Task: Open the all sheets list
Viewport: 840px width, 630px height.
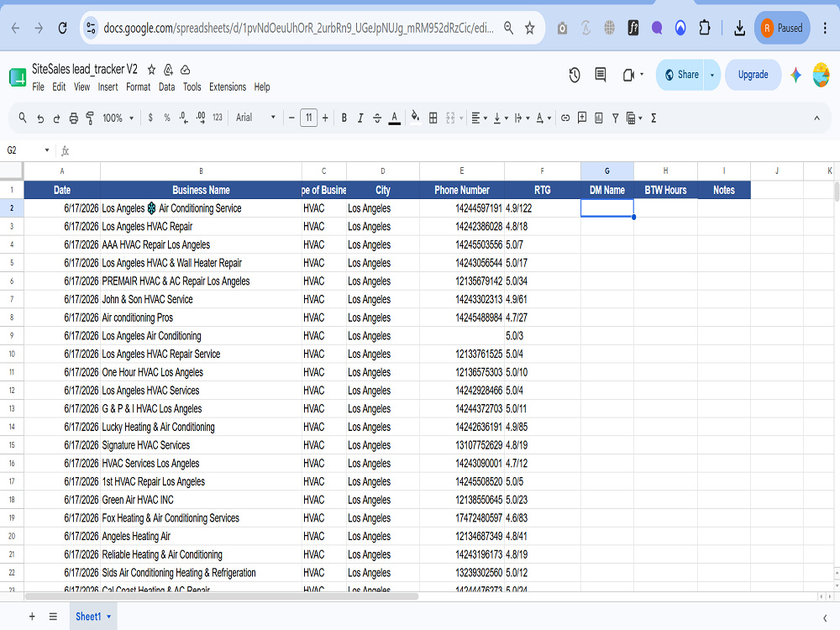Action: pyautogui.click(x=53, y=617)
